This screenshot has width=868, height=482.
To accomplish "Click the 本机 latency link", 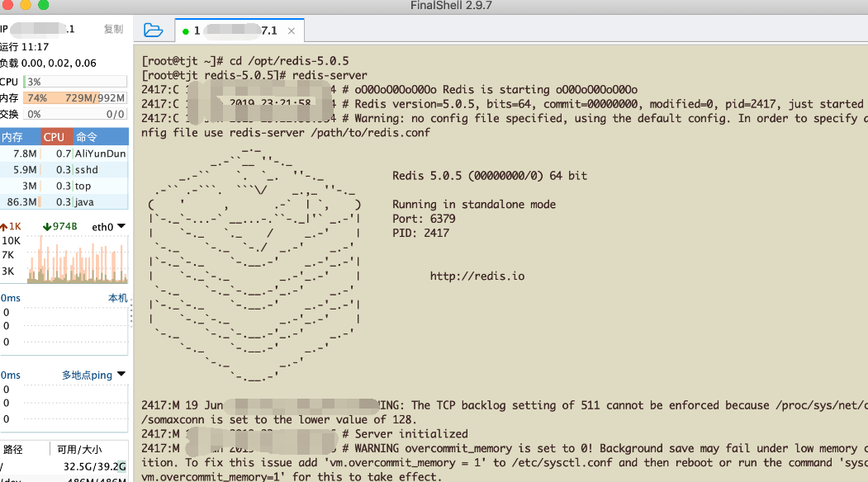I will pos(118,298).
